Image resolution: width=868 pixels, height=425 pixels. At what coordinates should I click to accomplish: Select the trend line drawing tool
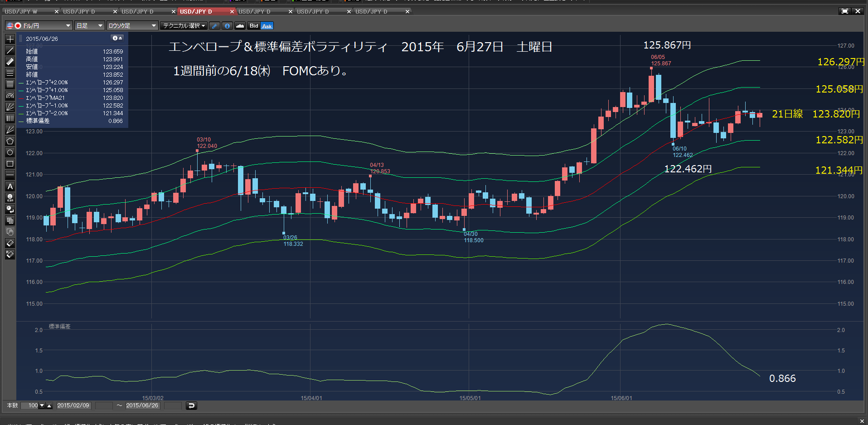[10, 50]
